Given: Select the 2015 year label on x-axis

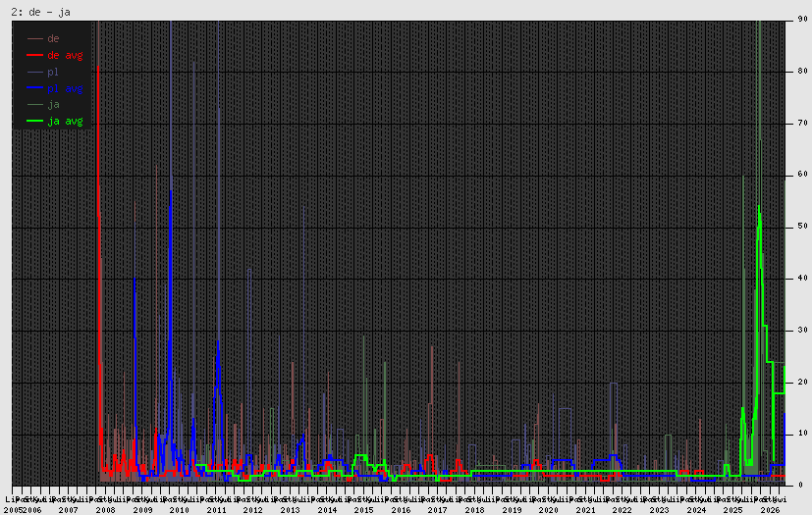Looking at the screenshot, I should pos(364,510).
